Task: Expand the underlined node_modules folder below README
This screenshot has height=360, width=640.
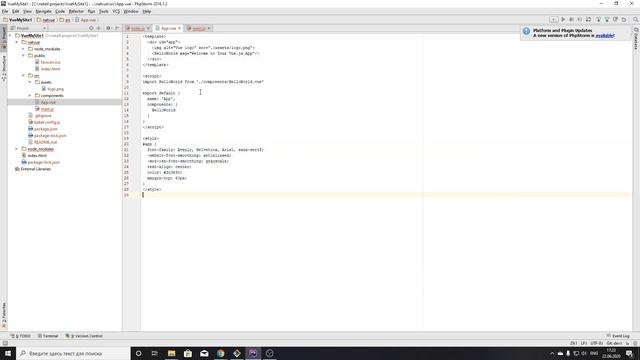Action: click(17, 149)
